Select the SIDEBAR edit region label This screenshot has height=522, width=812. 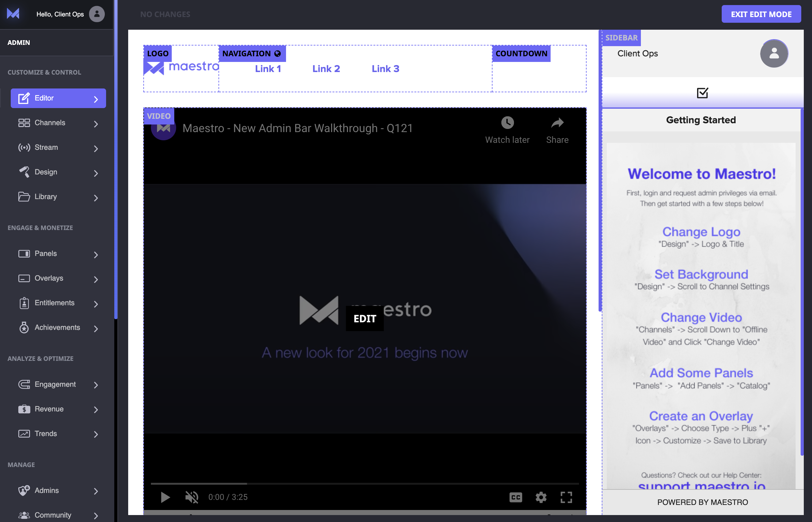coord(621,38)
